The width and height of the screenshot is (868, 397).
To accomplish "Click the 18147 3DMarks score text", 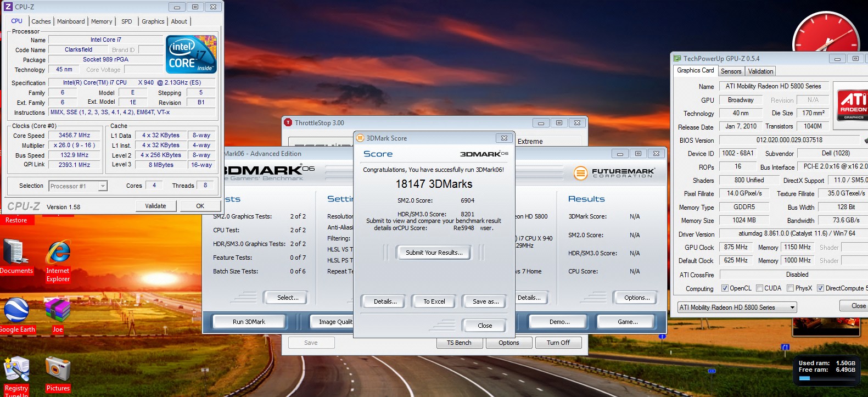I will coord(434,184).
